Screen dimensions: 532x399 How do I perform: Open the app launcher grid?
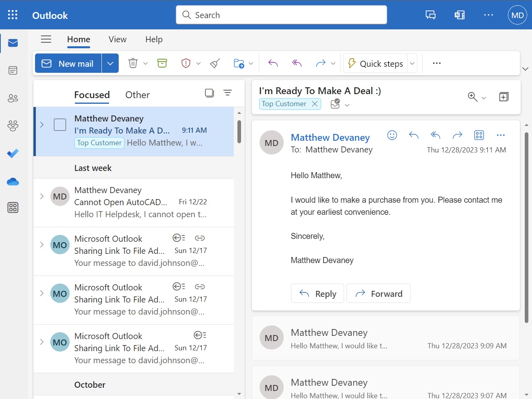pyautogui.click(x=13, y=14)
